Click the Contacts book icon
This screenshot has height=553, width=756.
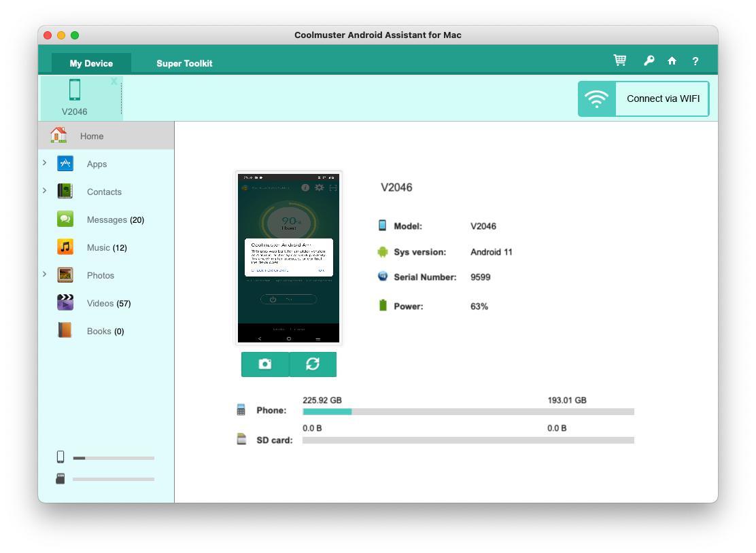[x=65, y=191]
